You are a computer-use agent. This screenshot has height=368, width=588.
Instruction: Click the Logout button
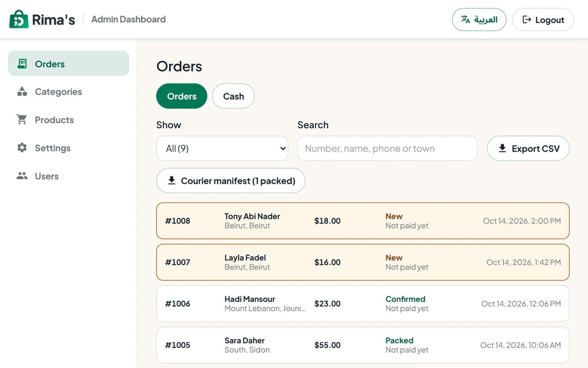tap(543, 20)
